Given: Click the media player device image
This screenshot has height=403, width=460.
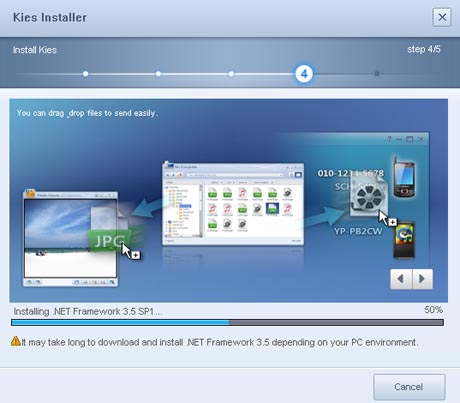Looking at the screenshot, I should [x=404, y=240].
